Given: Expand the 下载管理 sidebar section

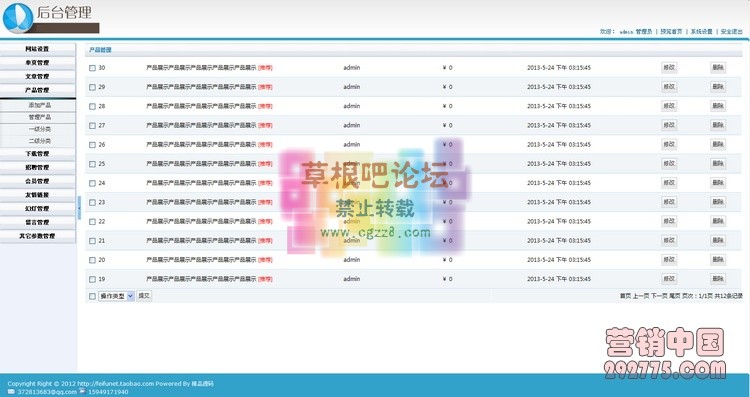Looking at the screenshot, I should click(37, 154).
